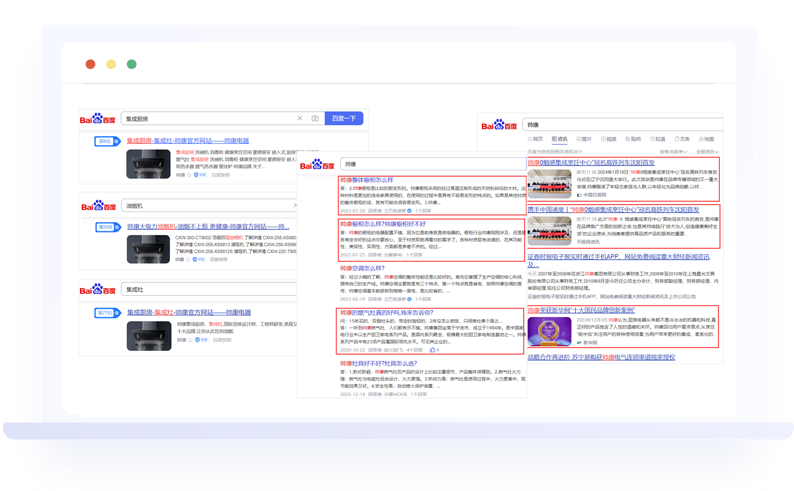Switch to the 资讯 tab
This screenshot has width=794, height=491.
560,140
